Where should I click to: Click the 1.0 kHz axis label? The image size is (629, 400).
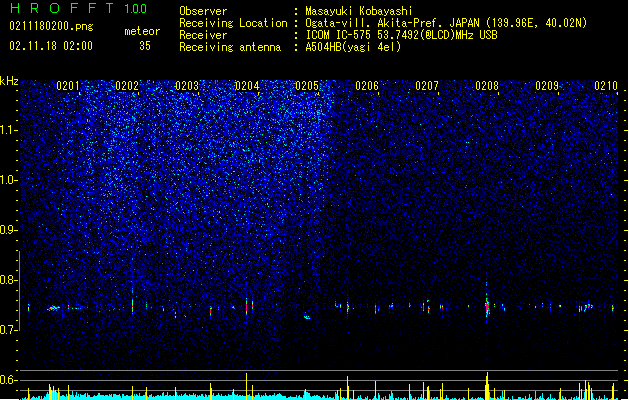[x=8, y=180]
